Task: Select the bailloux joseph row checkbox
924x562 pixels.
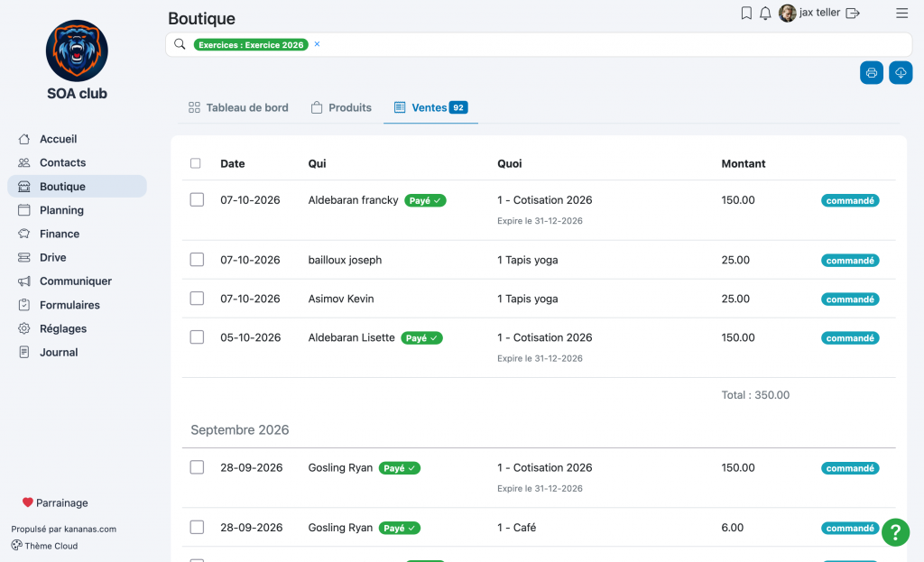Action: tap(197, 260)
